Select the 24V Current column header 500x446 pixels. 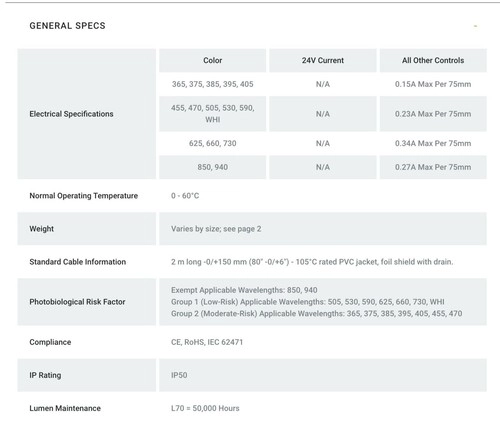click(323, 60)
